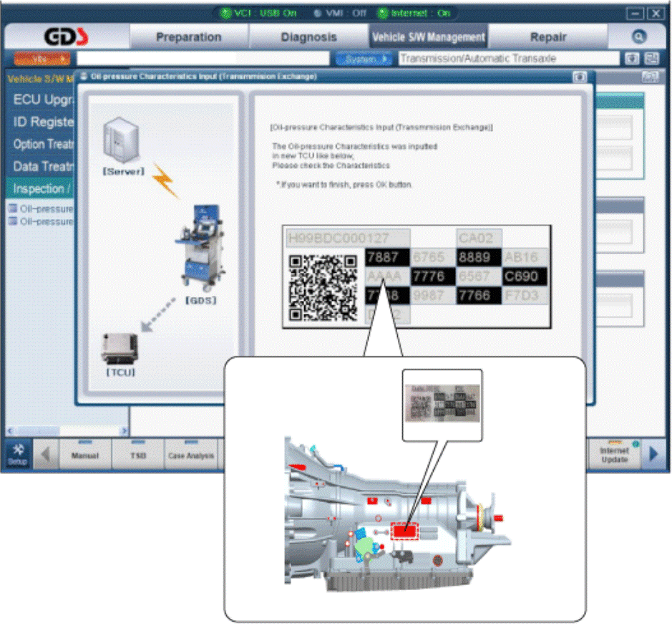Open the Preparation tab
672x641 pixels.
(x=189, y=37)
